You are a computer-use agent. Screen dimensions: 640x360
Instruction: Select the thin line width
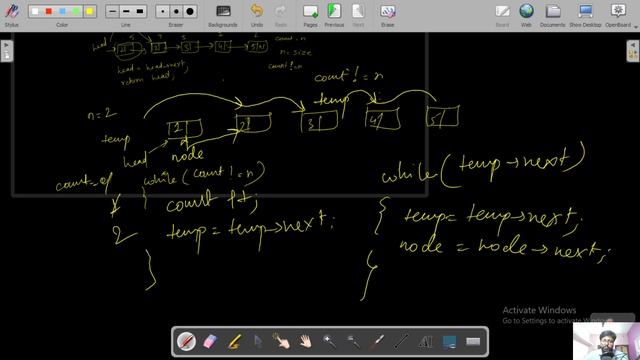(x=113, y=11)
